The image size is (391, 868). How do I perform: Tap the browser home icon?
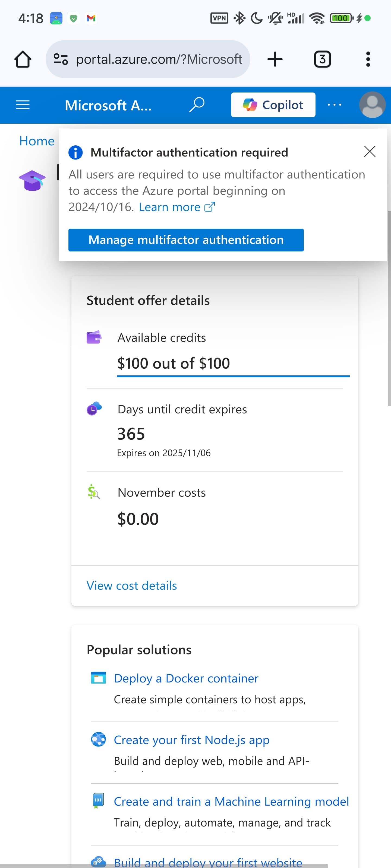(23, 59)
